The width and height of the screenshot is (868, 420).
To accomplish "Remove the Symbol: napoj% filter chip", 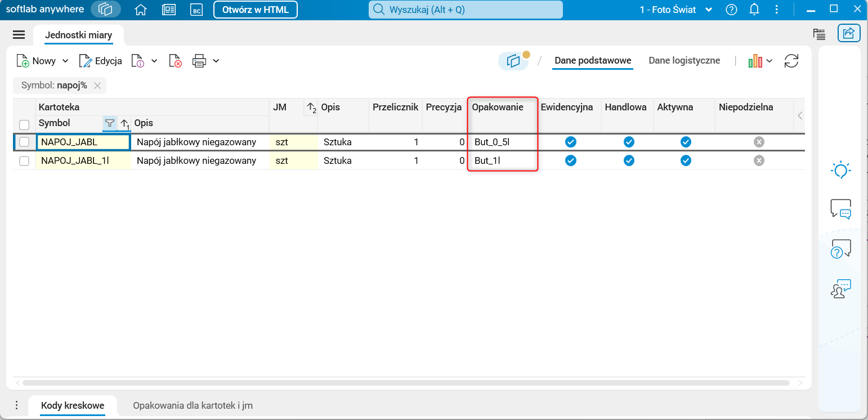I will 97,86.
